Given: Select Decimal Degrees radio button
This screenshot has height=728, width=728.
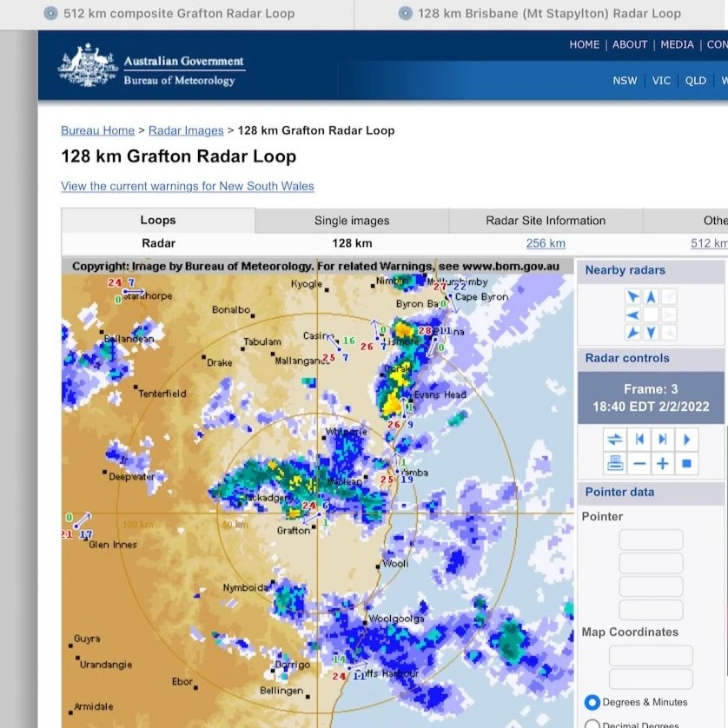Looking at the screenshot, I should point(592,725).
